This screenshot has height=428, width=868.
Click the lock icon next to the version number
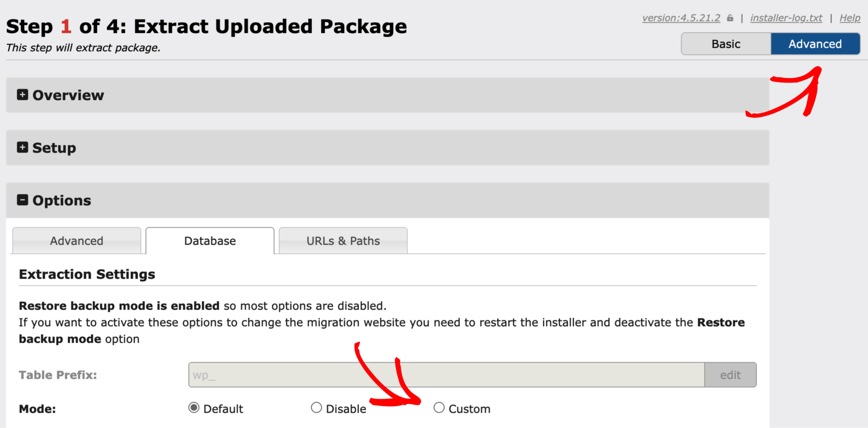730,18
